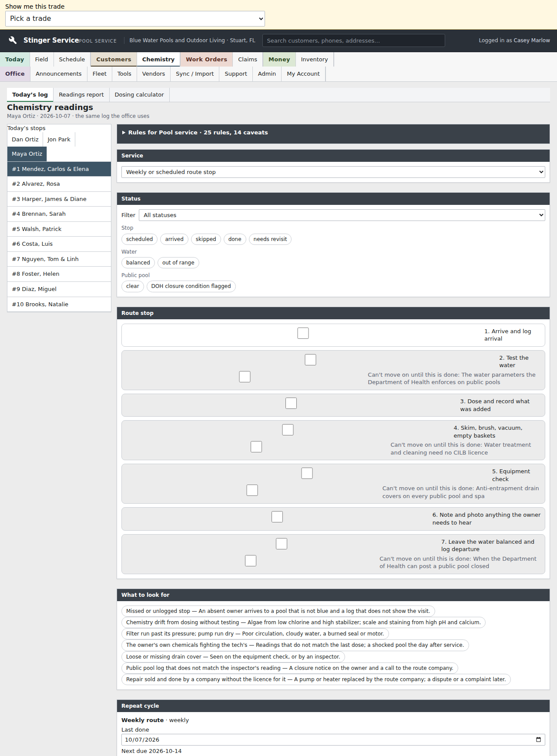557x756 pixels.
Task: Open stop #10 Brooks, Natalie
Action: coord(59,304)
